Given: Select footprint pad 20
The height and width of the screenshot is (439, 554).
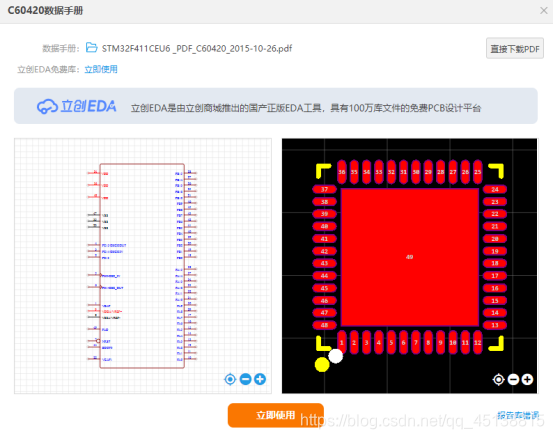Looking at the screenshot, I should coord(495,239).
